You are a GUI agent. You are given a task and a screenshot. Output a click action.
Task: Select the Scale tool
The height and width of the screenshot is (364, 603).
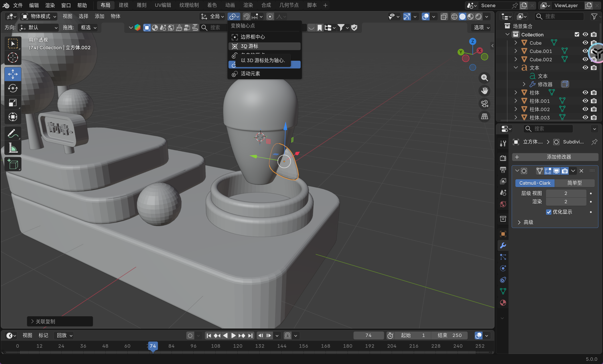(x=13, y=103)
